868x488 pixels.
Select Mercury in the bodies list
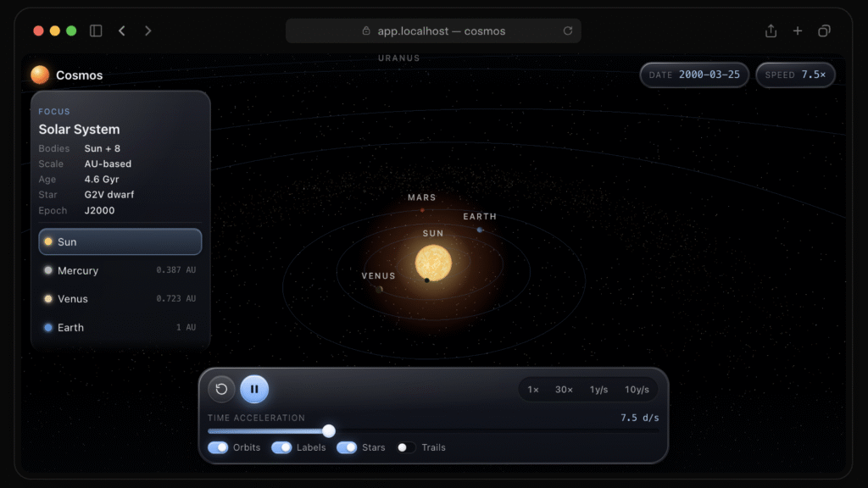point(120,270)
